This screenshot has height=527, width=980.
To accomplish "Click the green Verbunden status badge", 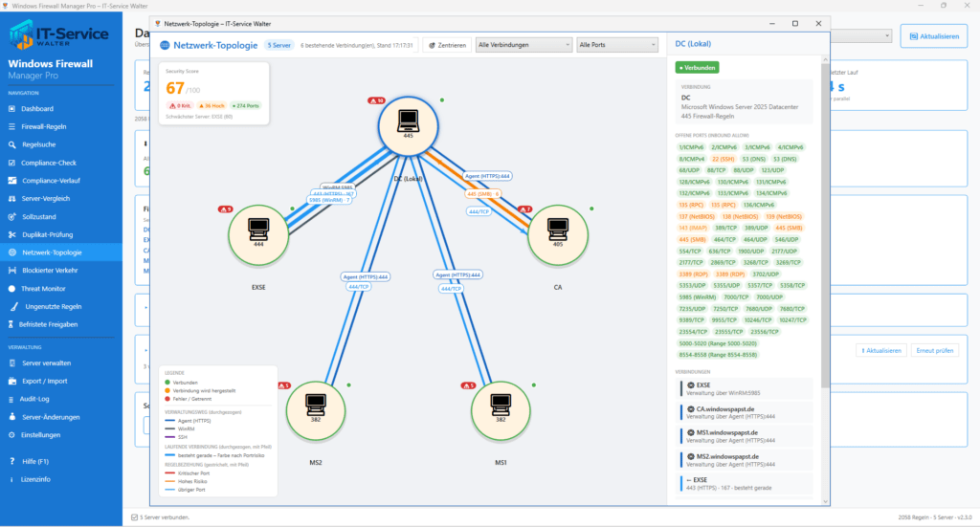I will tap(697, 68).
